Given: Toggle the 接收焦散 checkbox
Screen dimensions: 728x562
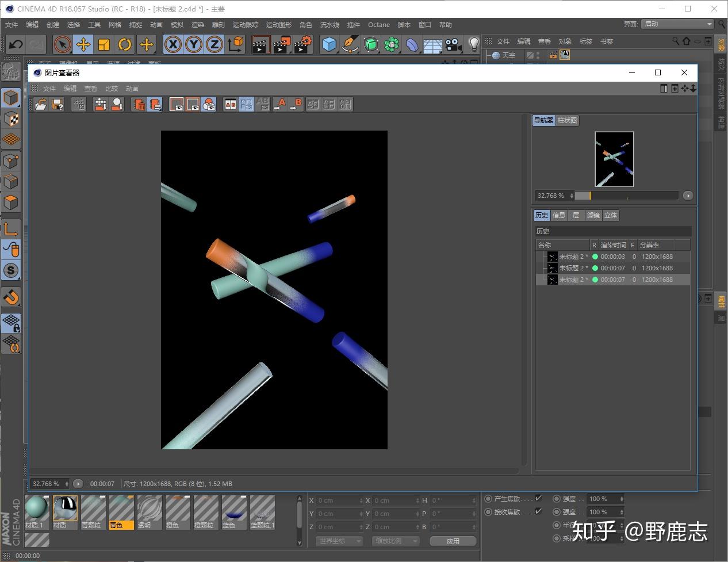Looking at the screenshot, I should 538,511.
